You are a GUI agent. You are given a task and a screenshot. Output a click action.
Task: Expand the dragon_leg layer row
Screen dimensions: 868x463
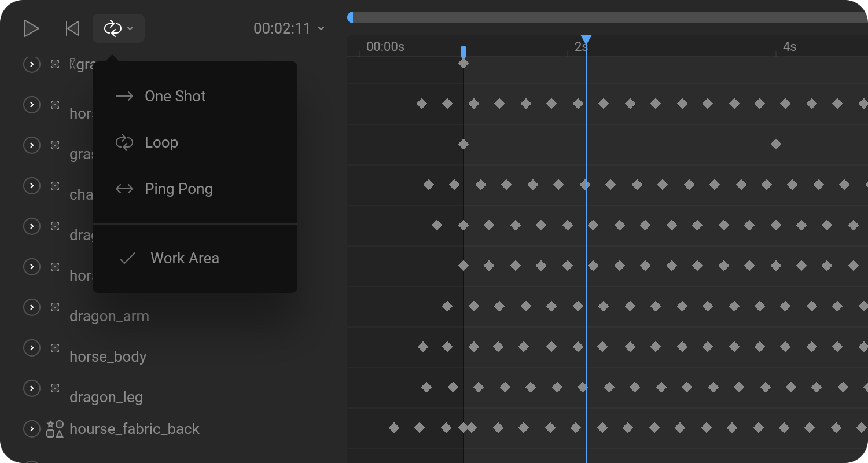(x=31, y=388)
